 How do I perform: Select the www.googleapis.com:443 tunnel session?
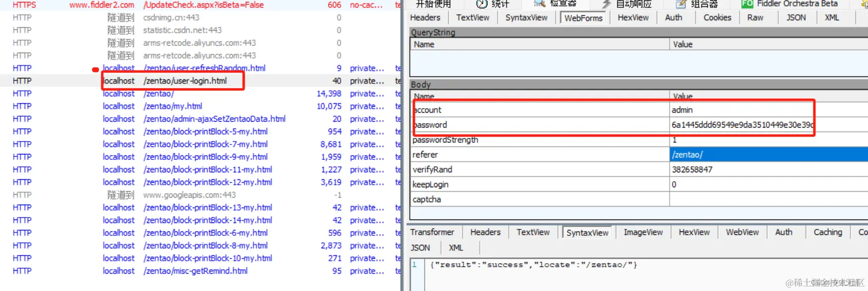[x=200, y=195]
